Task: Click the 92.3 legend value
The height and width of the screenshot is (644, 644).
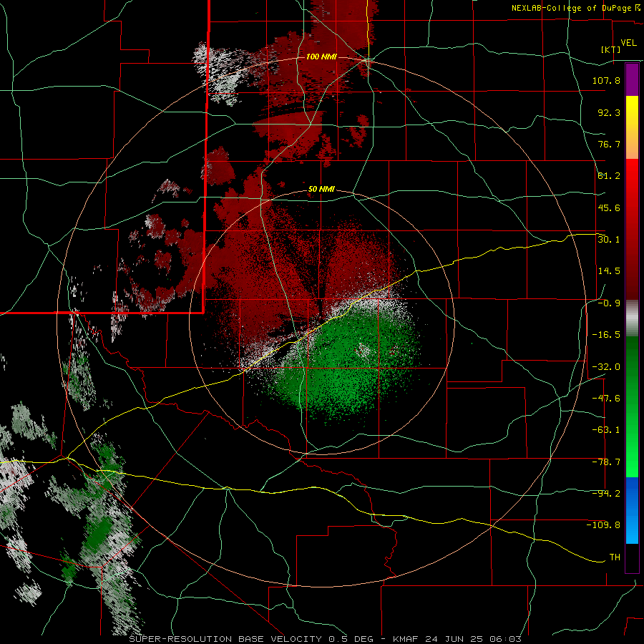Action: pos(609,112)
